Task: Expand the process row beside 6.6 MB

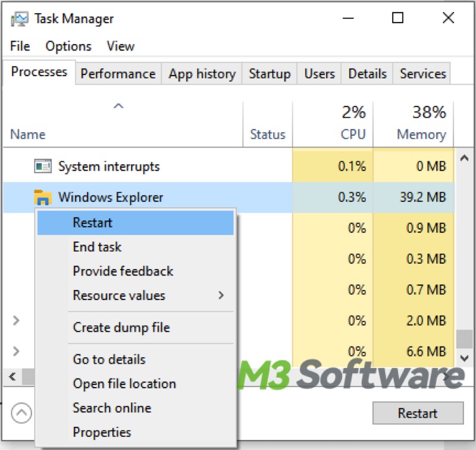Action: point(16,351)
